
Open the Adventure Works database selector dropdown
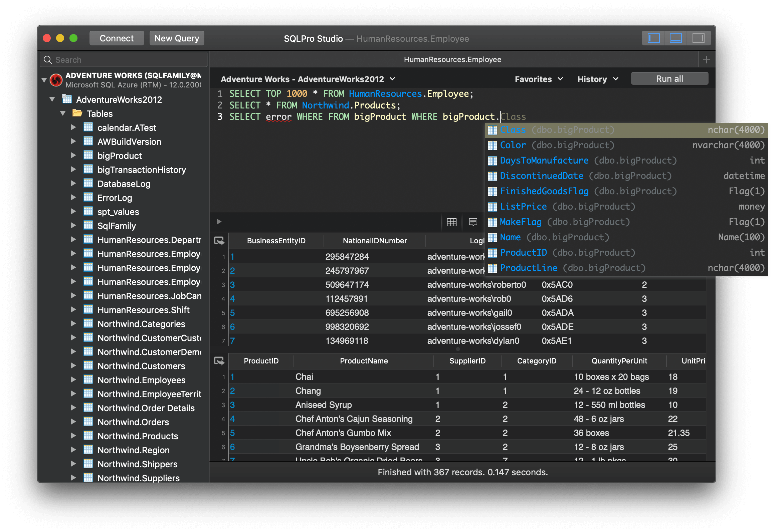(x=308, y=79)
